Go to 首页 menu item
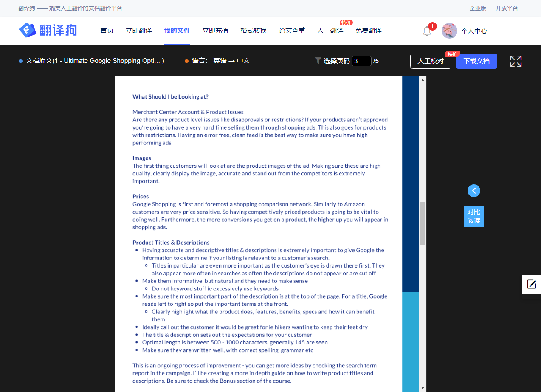Image resolution: width=541 pixels, height=392 pixels. (x=107, y=31)
